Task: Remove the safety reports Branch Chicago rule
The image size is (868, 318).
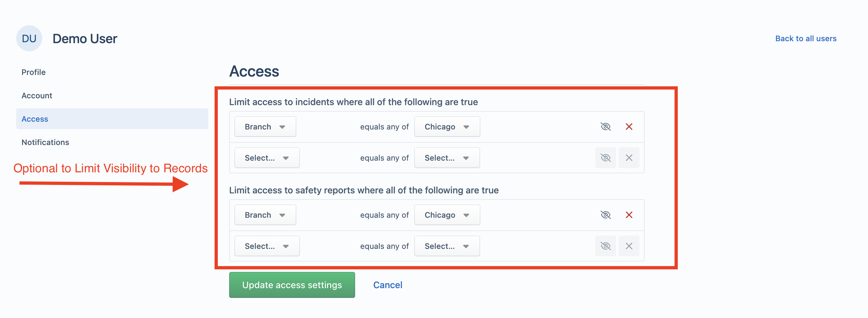Action: point(629,215)
